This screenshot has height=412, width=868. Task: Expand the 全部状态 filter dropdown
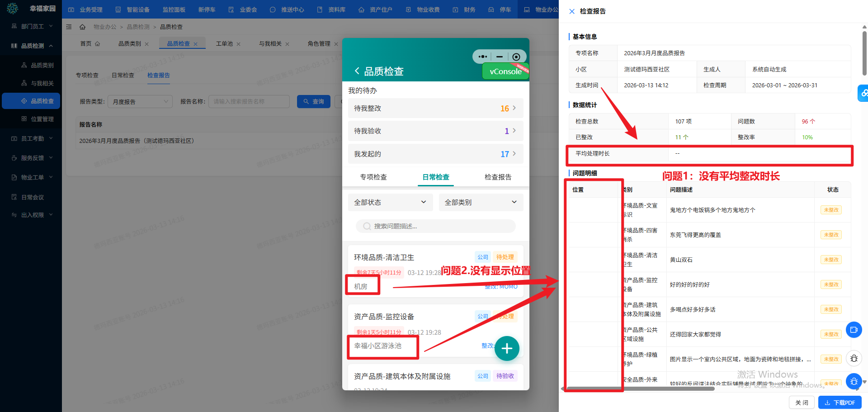390,202
